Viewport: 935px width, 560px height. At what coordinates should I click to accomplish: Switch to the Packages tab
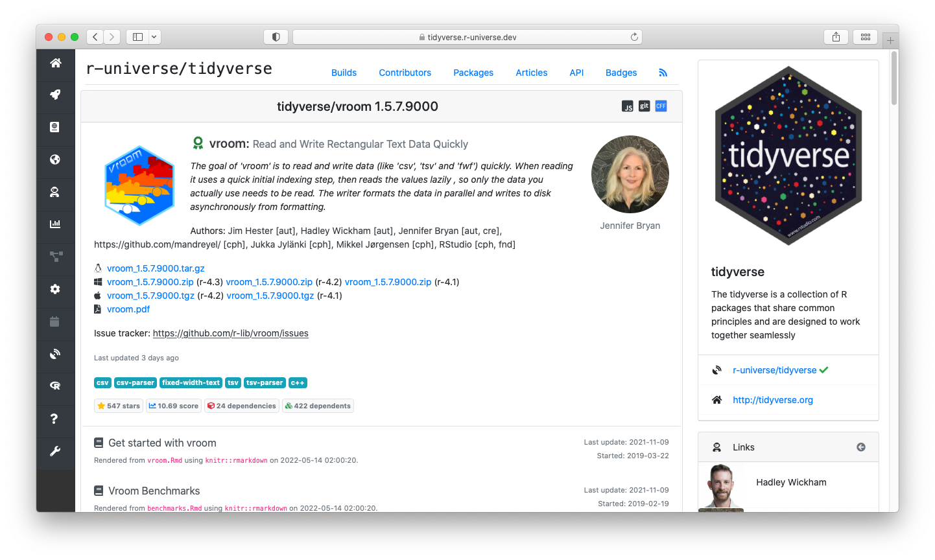(x=473, y=73)
